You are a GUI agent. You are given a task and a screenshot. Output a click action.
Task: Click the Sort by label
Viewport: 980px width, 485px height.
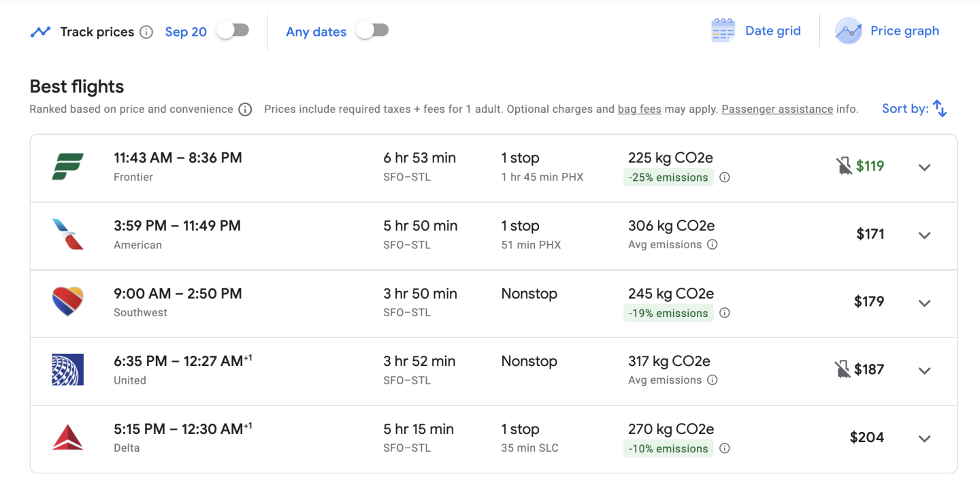pos(904,109)
